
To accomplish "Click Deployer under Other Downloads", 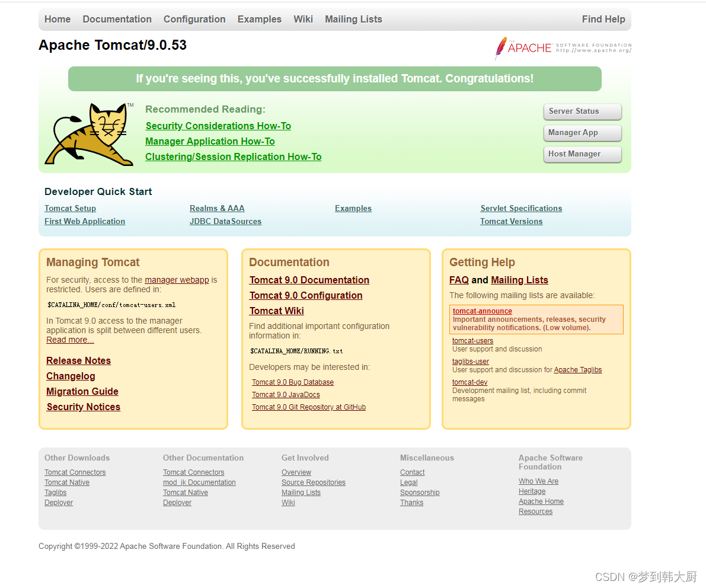I will [x=59, y=503].
